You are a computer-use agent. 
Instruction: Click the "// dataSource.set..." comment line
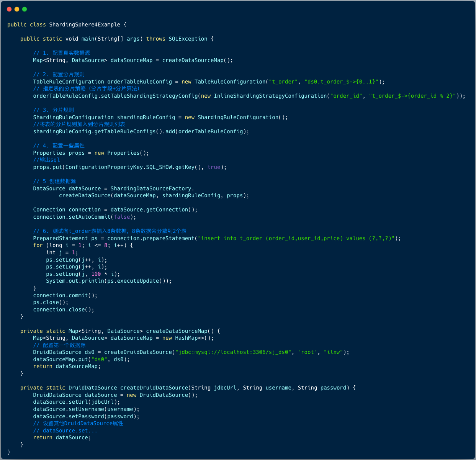[x=65, y=431]
